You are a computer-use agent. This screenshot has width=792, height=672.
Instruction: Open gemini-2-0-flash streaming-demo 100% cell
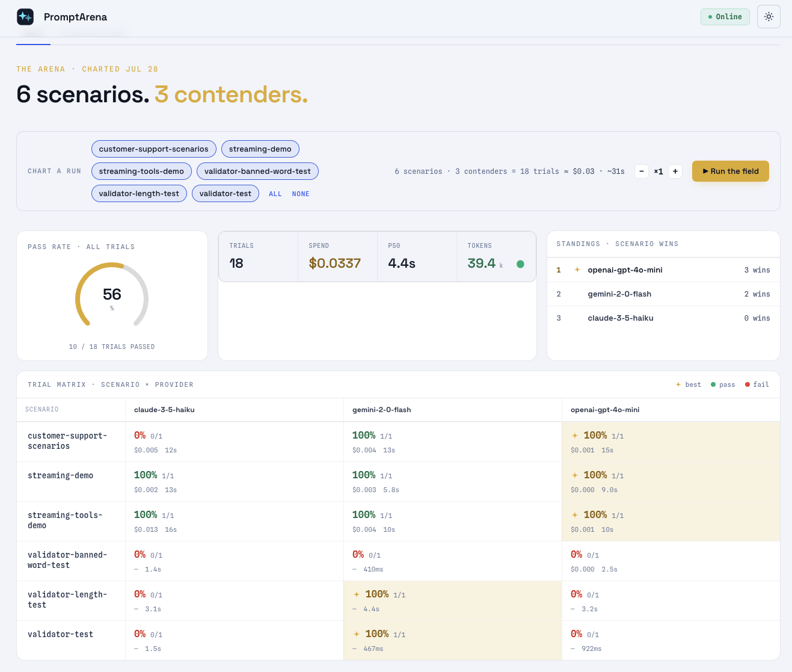[x=453, y=482]
